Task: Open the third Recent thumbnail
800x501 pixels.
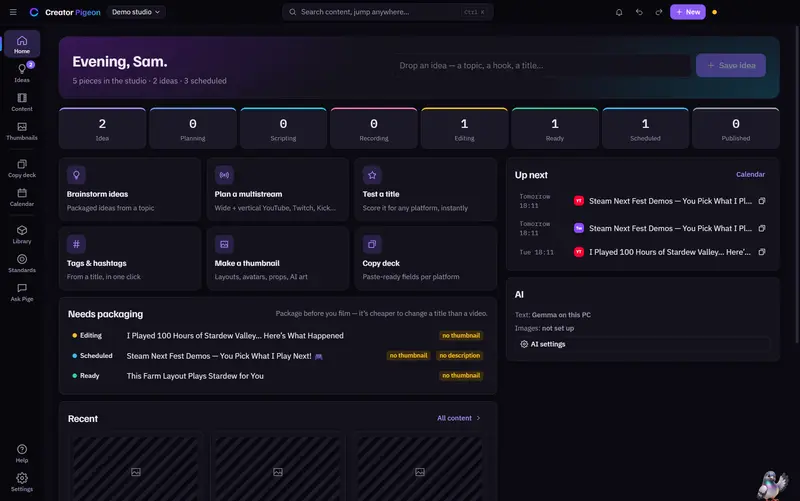Action: (419, 468)
